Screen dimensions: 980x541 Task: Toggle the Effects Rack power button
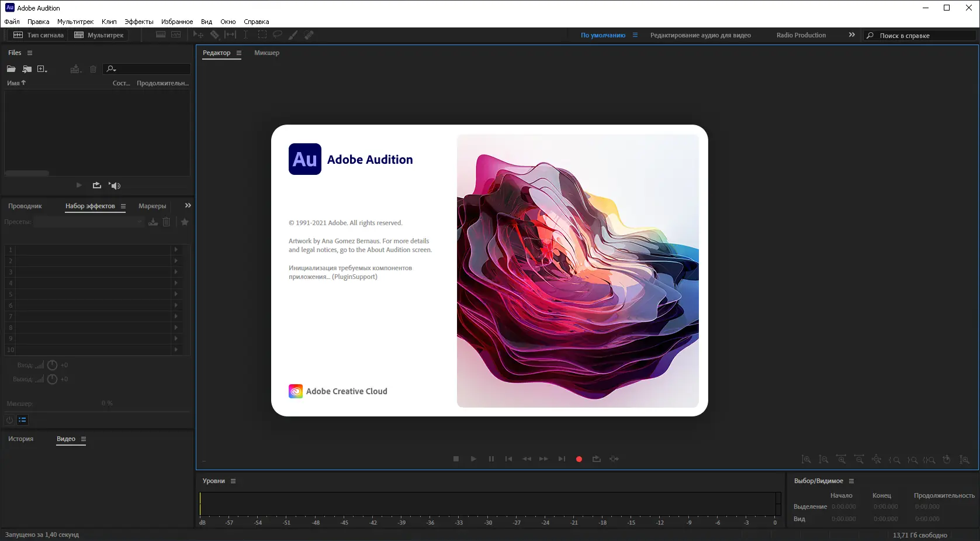click(9, 420)
